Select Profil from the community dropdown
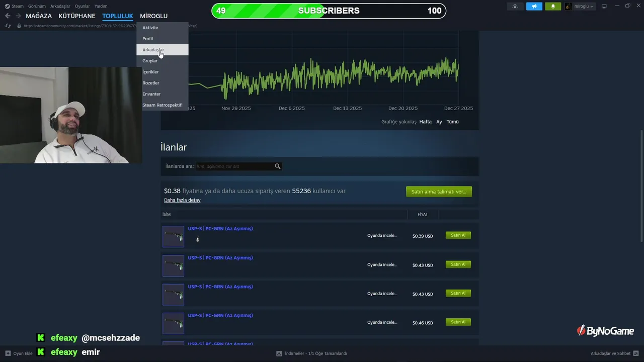This screenshot has height=362, width=644. point(162,39)
